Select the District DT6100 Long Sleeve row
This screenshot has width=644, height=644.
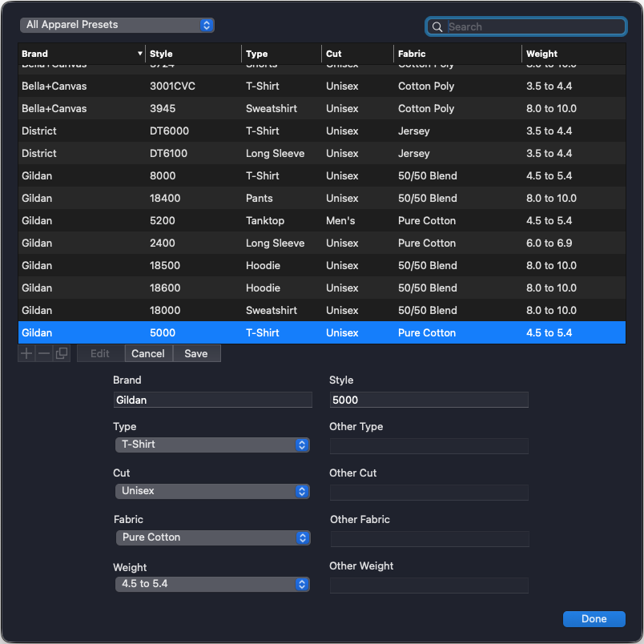pyautogui.click(x=320, y=153)
